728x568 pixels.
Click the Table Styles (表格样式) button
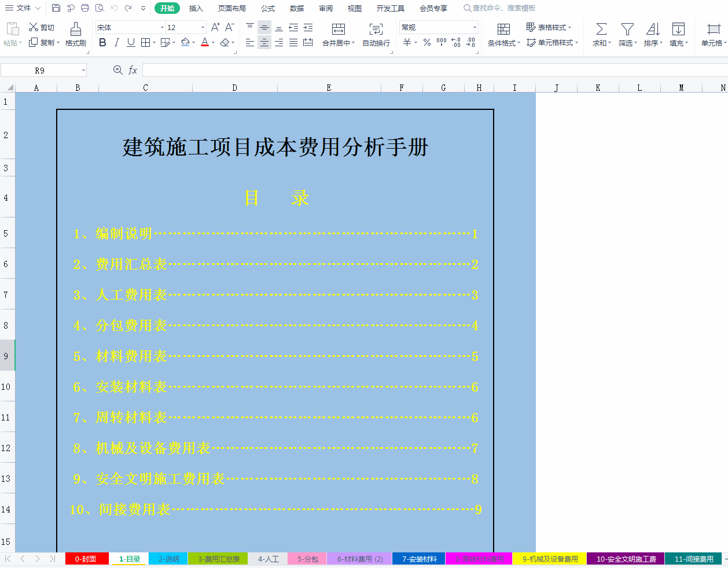[549, 27]
